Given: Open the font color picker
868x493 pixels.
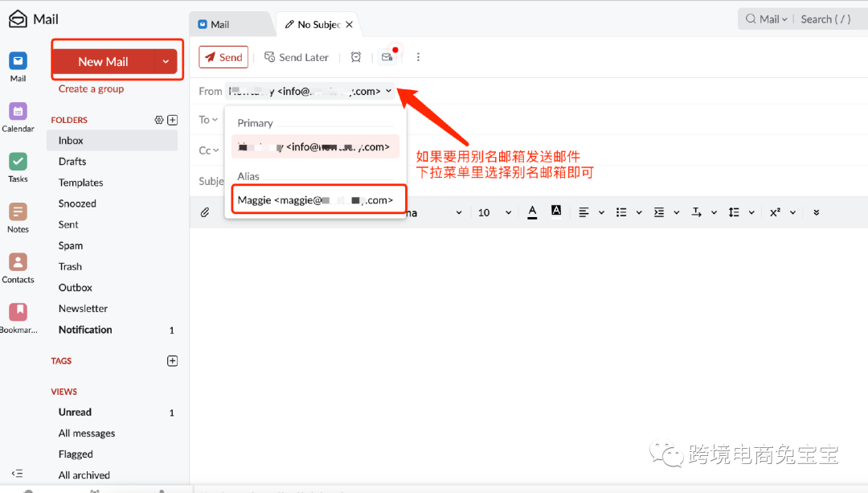Looking at the screenshot, I should (x=532, y=212).
